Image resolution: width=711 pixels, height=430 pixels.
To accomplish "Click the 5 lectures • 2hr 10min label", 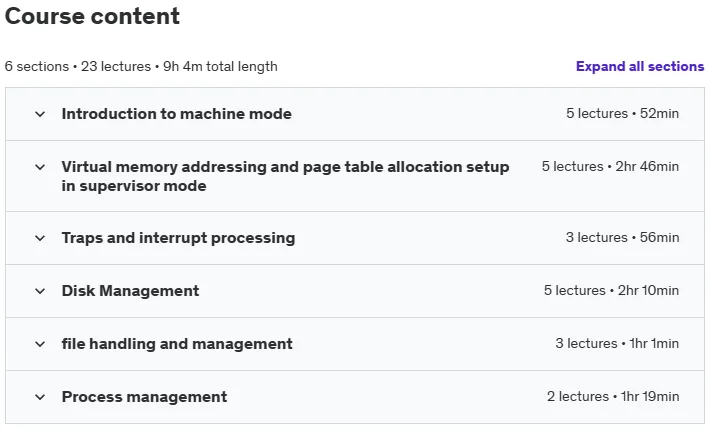I will tap(611, 290).
